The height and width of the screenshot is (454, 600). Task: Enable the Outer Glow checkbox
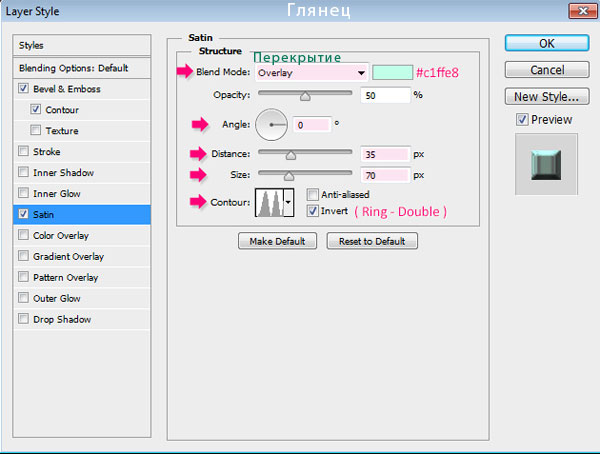click(23, 298)
